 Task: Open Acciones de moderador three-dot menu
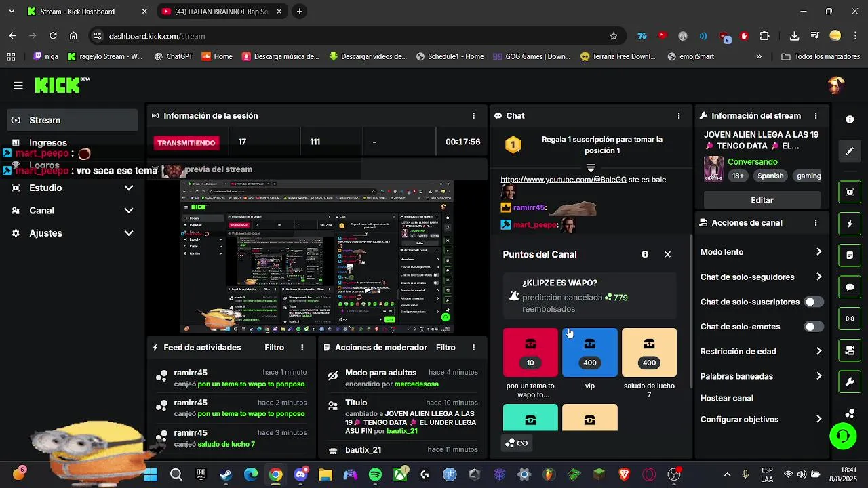(x=473, y=348)
